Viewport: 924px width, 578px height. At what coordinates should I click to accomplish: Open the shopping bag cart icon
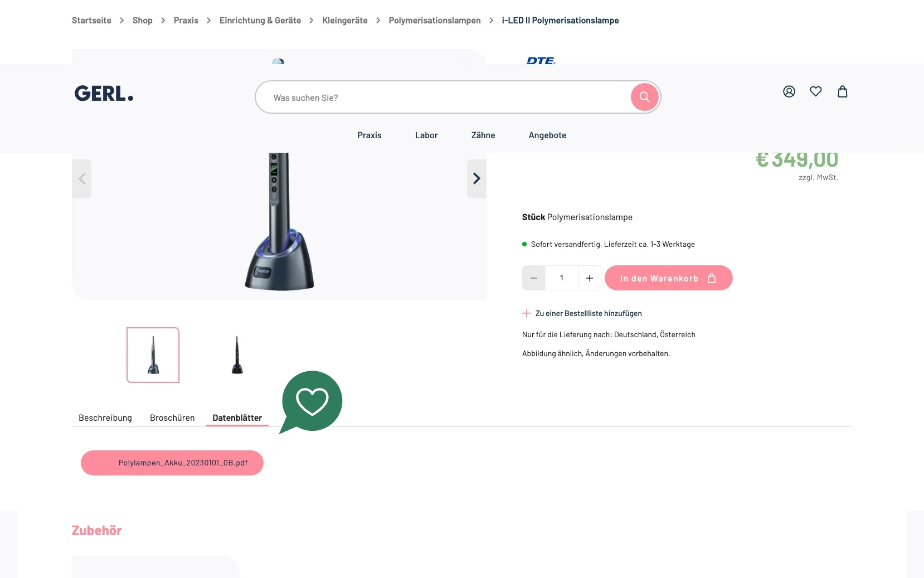click(843, 91)
